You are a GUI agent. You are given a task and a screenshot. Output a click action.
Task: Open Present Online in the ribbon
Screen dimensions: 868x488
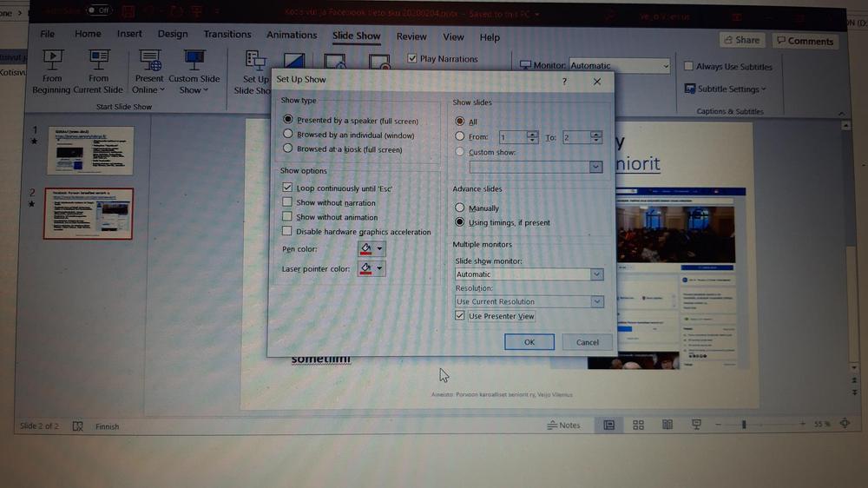pos(149,61)
